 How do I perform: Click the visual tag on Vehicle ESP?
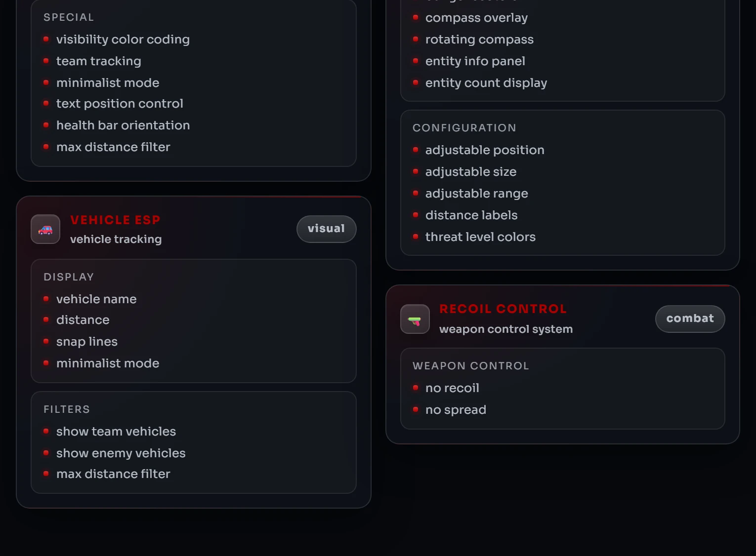click(x=326, y=229)
